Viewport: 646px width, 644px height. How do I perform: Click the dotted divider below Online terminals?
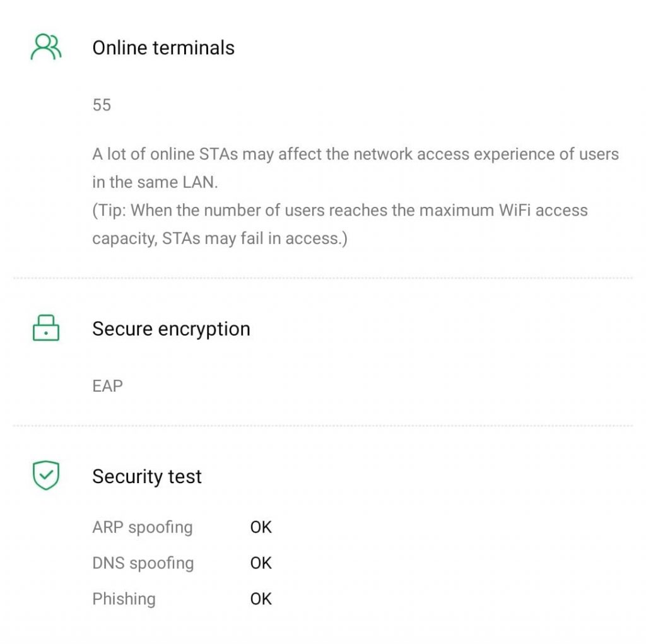pyautogui.click(x=323, y=278)
